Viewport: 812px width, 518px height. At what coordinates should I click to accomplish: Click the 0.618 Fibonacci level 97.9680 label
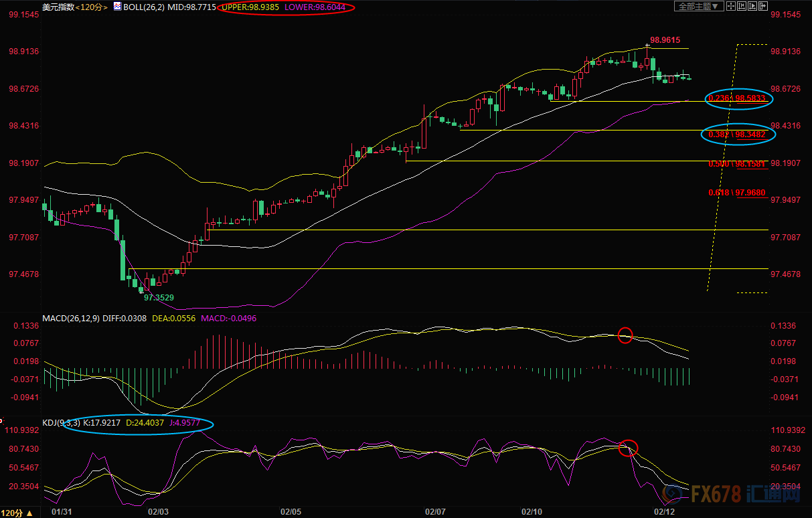[x=736, y=193]
